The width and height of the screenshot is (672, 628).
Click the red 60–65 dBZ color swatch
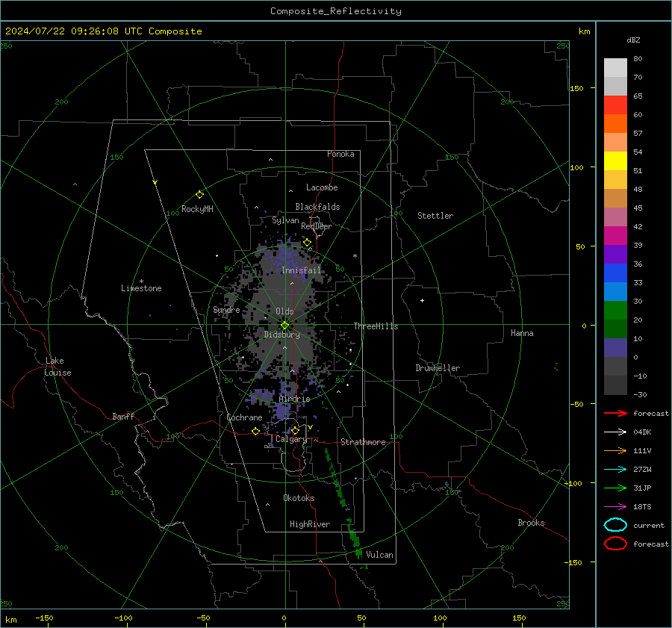(x=615, y=105)
